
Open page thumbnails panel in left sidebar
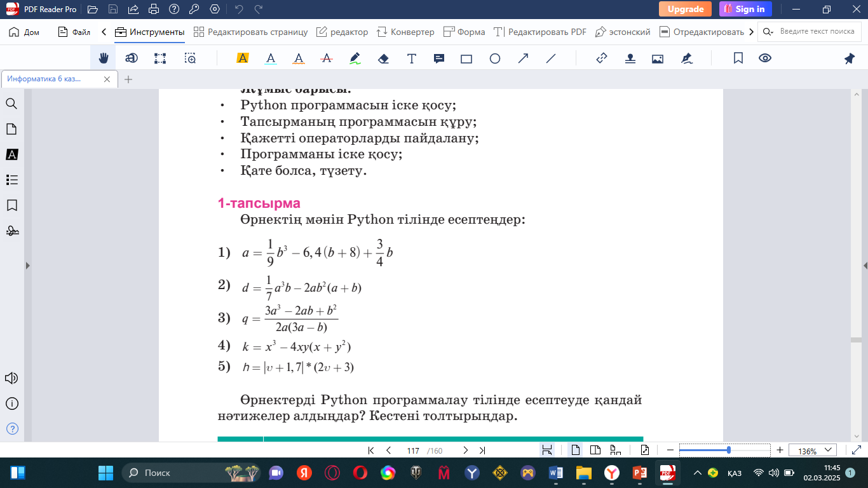tap(11, 129)
